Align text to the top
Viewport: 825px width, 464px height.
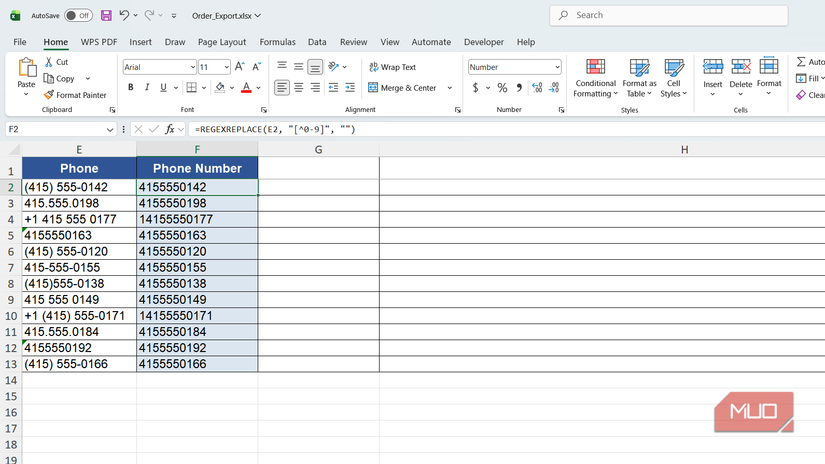tap(282, 66)
